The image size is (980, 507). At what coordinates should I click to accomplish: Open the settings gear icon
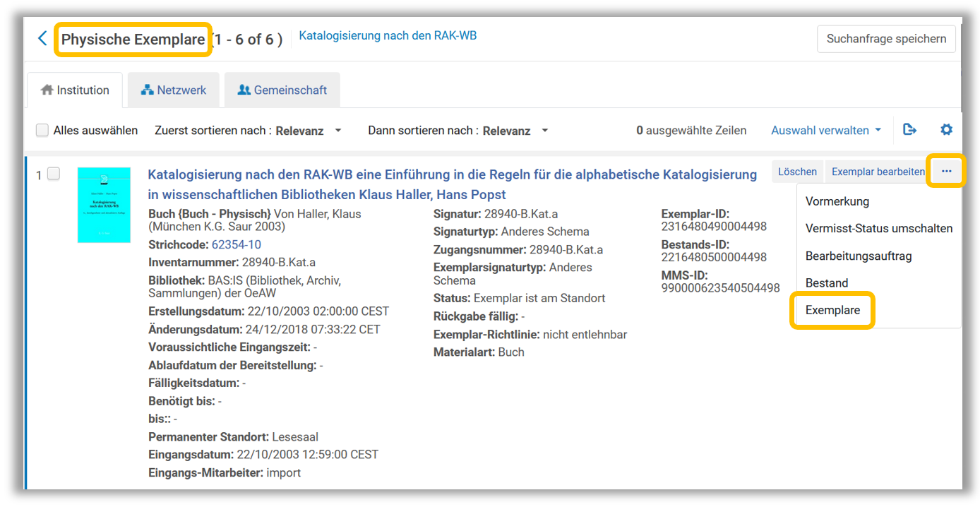(946, 130)
